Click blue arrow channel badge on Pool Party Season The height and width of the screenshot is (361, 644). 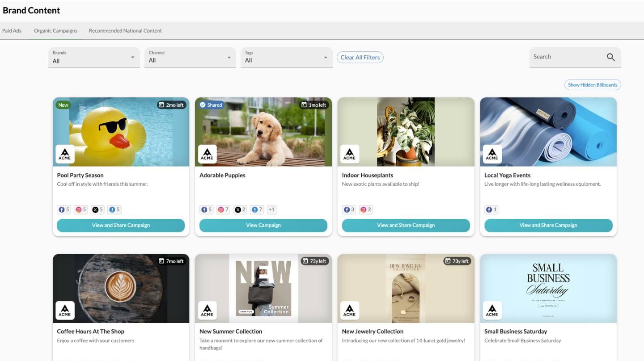(x=114, y=210)
